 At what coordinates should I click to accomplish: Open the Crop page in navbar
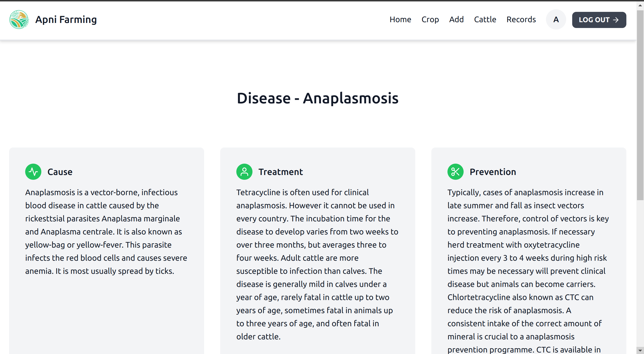pos(430,20)
